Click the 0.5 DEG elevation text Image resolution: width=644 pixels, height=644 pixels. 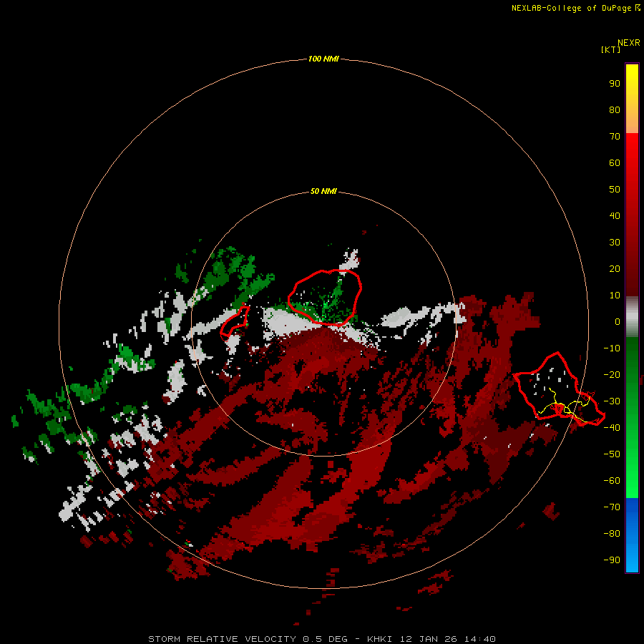pos(325,639)
